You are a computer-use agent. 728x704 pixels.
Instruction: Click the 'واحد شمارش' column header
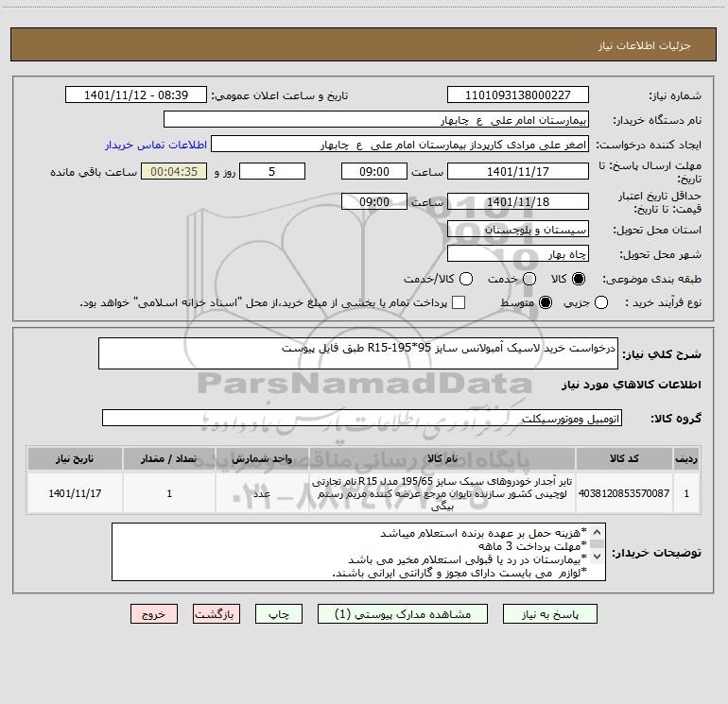coord(262,458)
